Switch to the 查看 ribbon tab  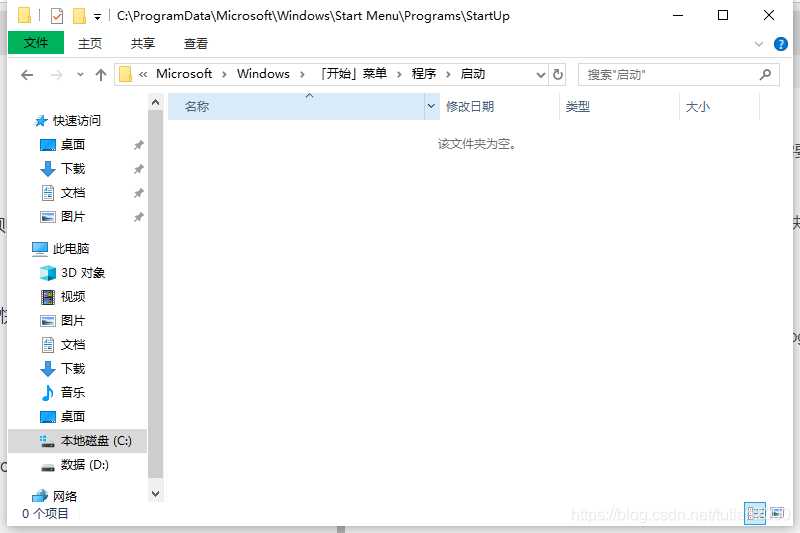[x=195, y=43]
